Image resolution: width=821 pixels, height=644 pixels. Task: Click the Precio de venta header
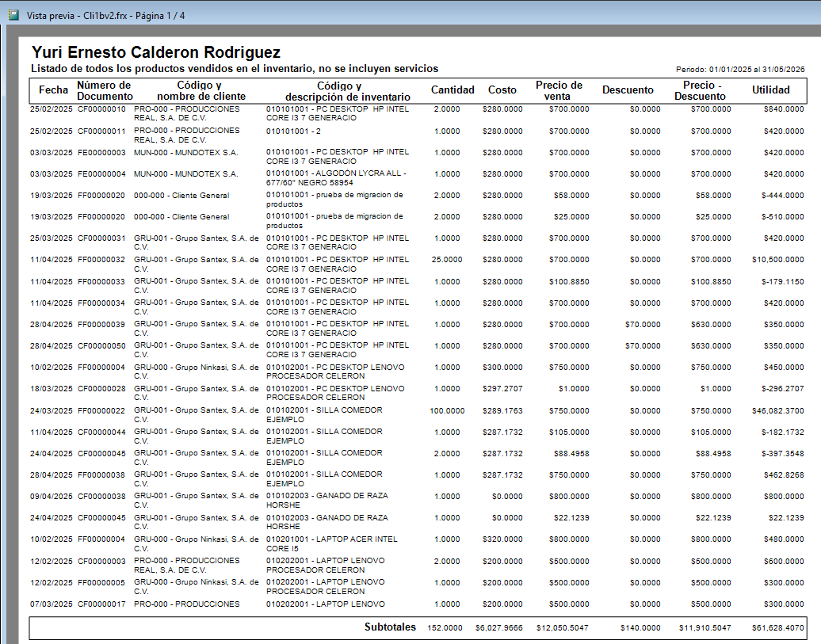[x=559, y=90]
